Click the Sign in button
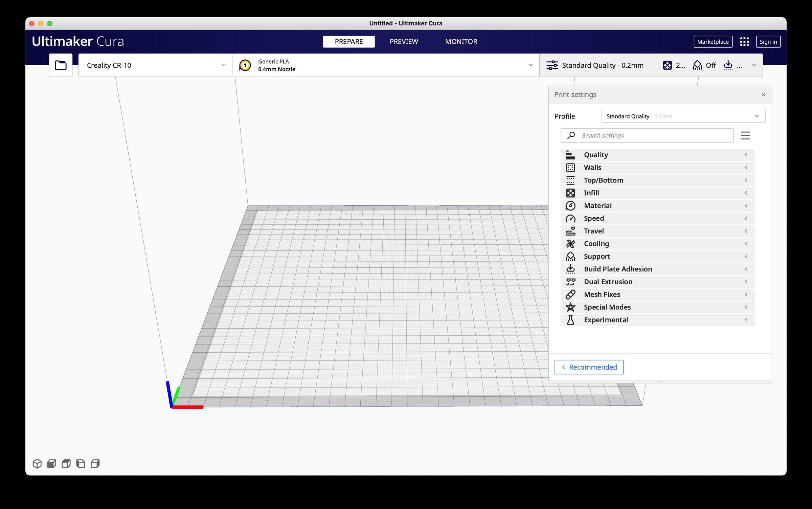Image resolution: width=812 pixels, height=509 pixels. [x=768, y=42]
